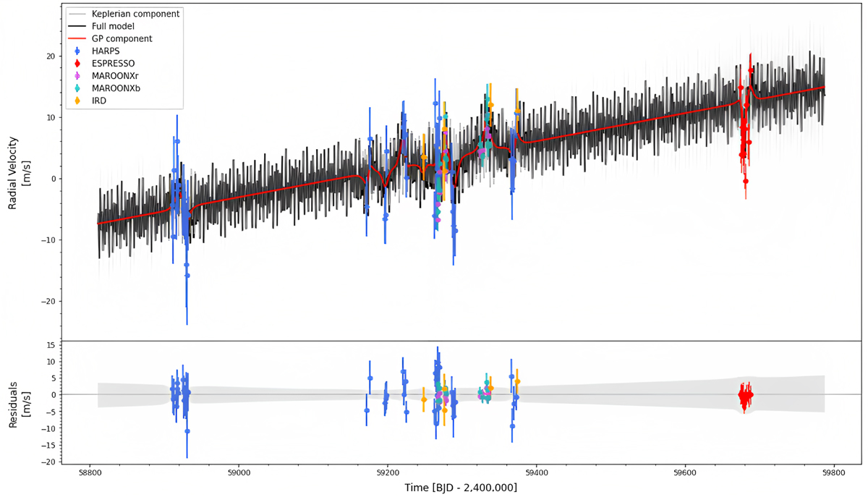This screenshot has width=868, height=497.
Task: Click the red GP component legend line
Action: coord(77,38)
